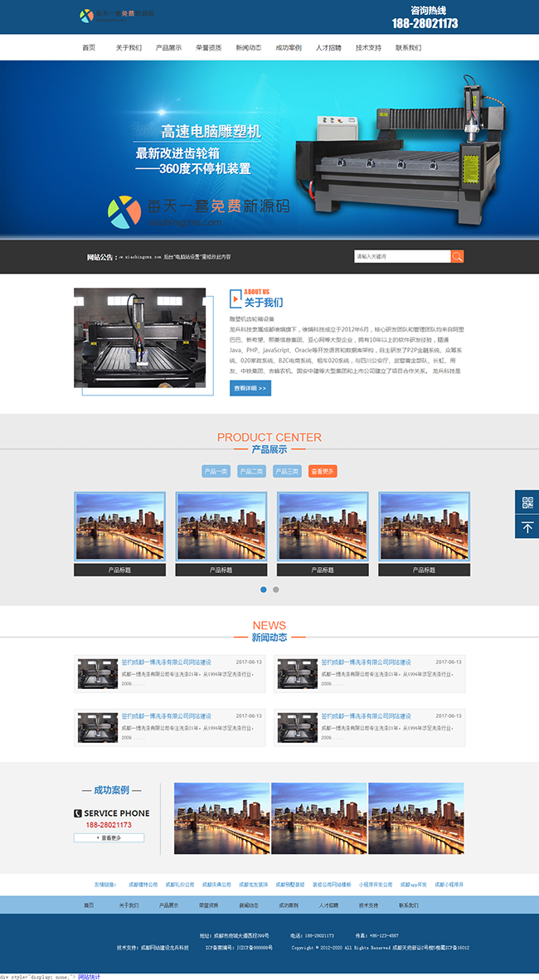Select the 产品二类 category tab
Screen dimensions: 539x980
[x=252, y=471]
